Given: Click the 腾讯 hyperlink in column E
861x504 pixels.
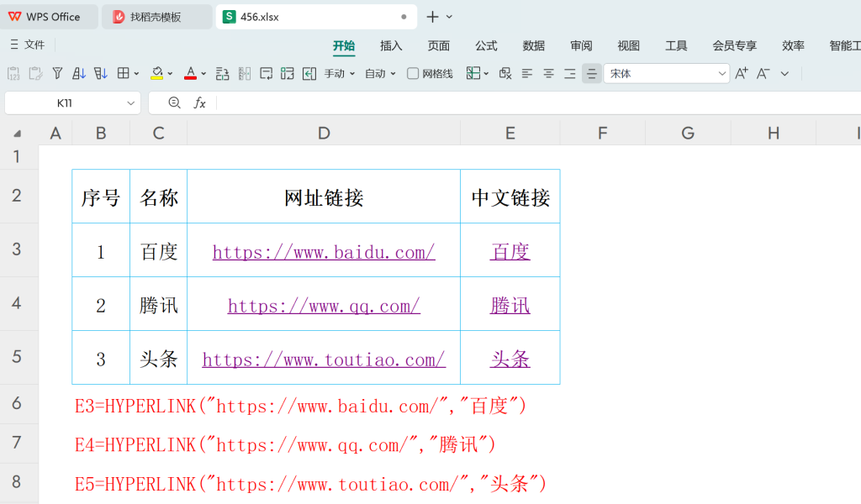Looking at the screenshot, I should [x=510, y=306].
